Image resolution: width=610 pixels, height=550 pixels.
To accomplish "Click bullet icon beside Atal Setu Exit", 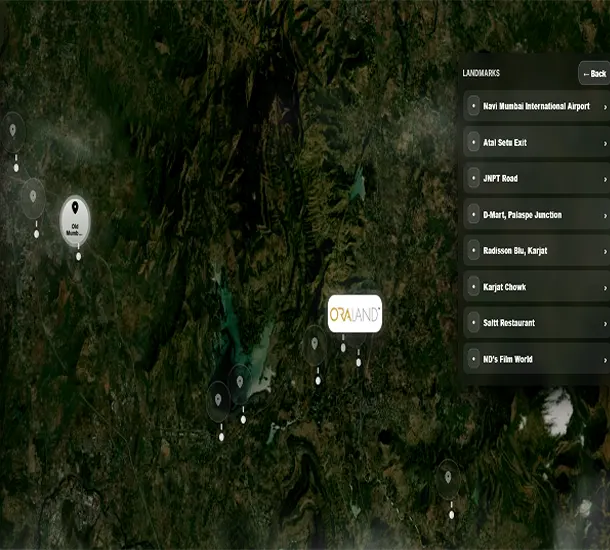I will click(x=473, y=142).
